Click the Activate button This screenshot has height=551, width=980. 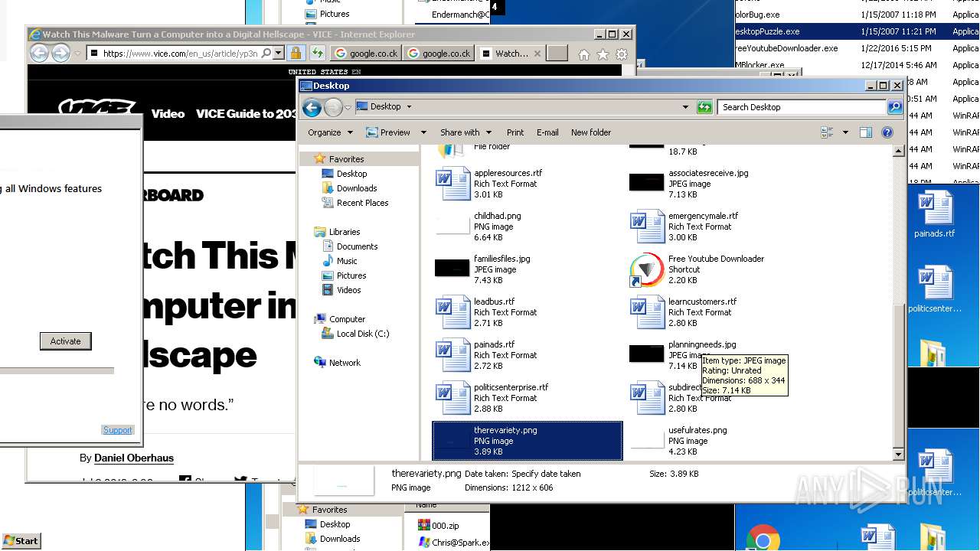click(x=65, y=341)
